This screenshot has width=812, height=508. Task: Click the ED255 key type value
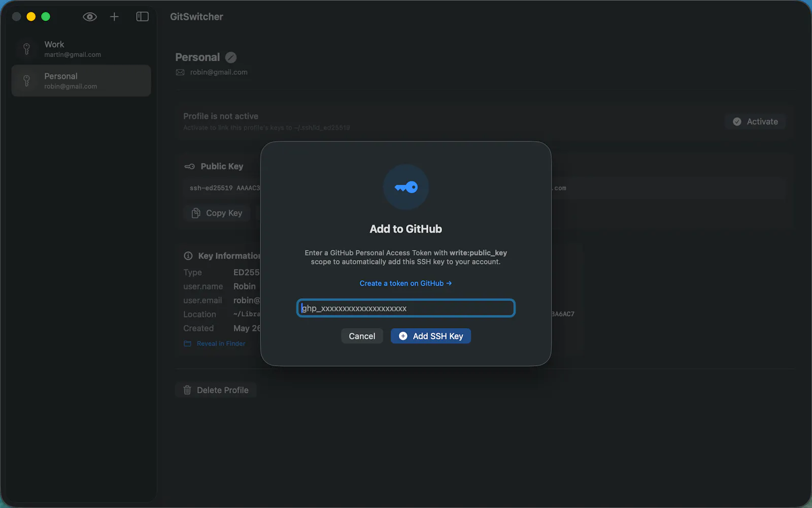247,273
